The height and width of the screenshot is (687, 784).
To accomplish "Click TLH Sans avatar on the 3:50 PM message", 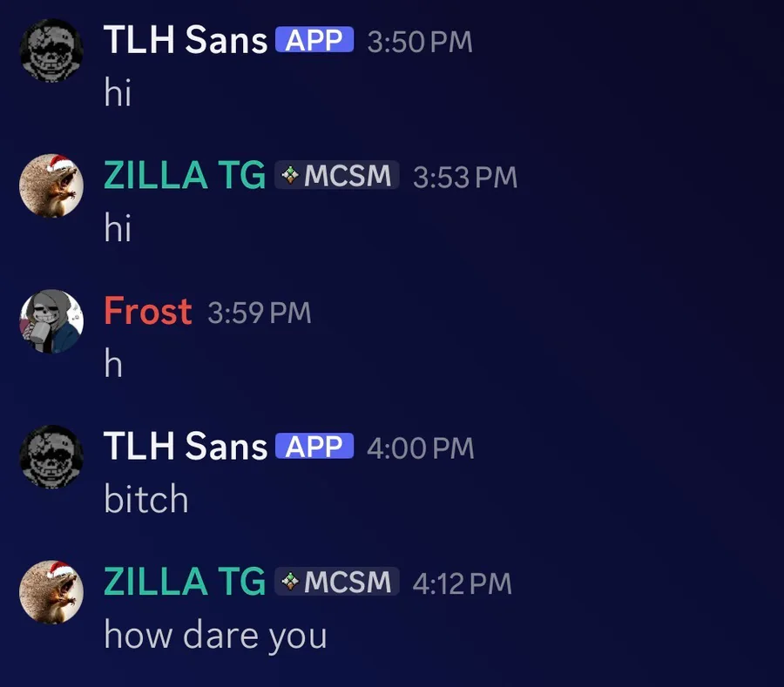I will point(51,51).
